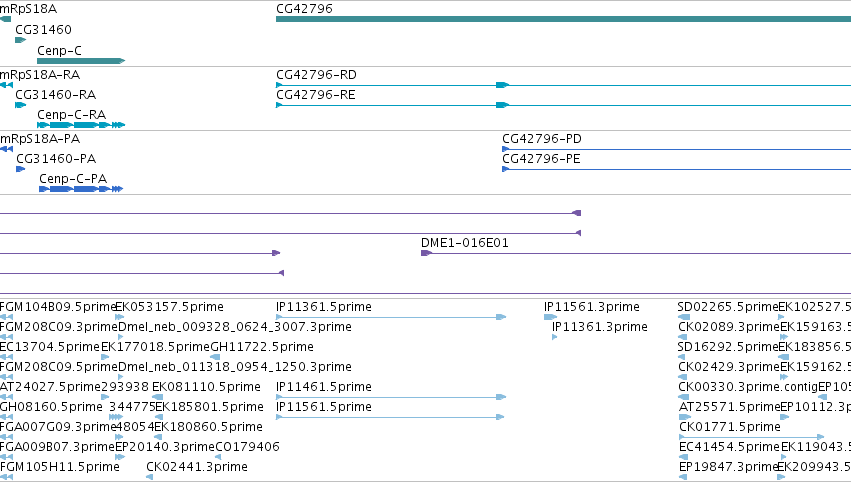851x482 pixels.
Task: Select the IP11361.5prime EST label
Action: pos(324,307)
